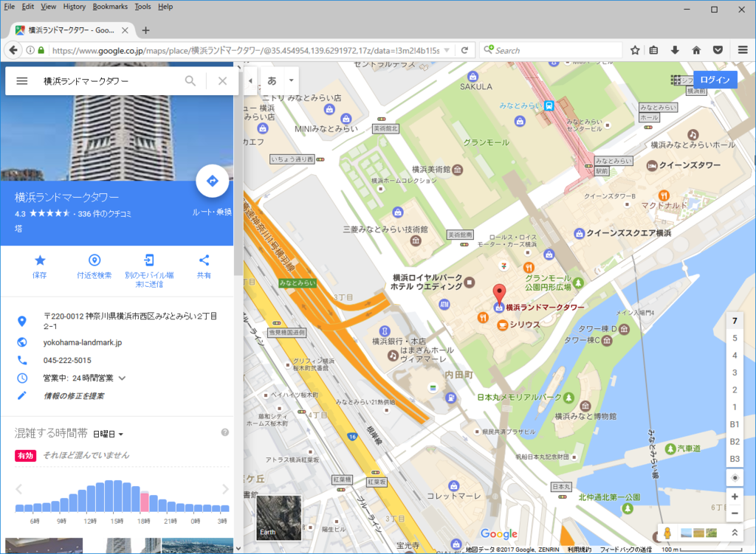Open the Tools menu
This screenshot has width=756, height=554.
[x=142, y=7]
